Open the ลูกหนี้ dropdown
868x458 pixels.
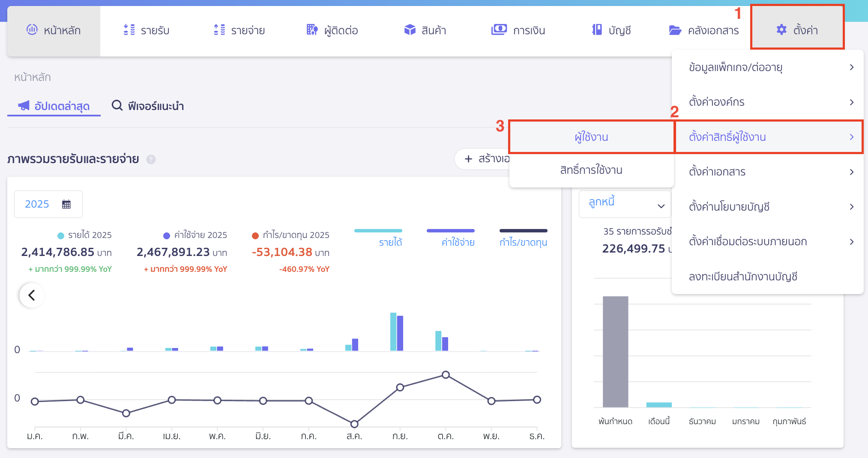625,204
